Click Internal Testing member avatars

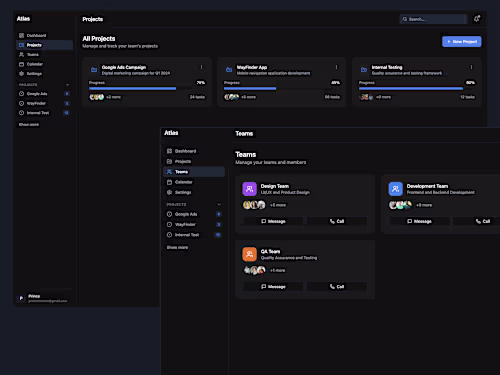[366, 97]
